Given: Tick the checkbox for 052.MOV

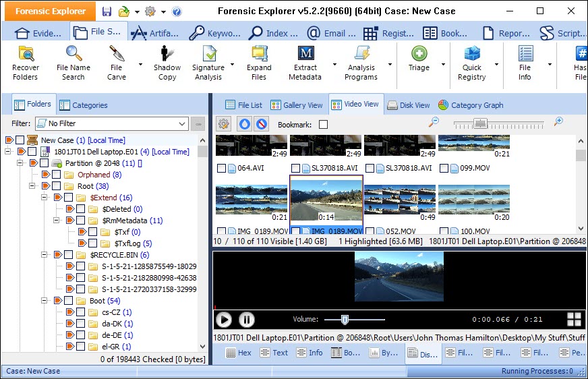Looking at the screenshot, I should point(370,232).
